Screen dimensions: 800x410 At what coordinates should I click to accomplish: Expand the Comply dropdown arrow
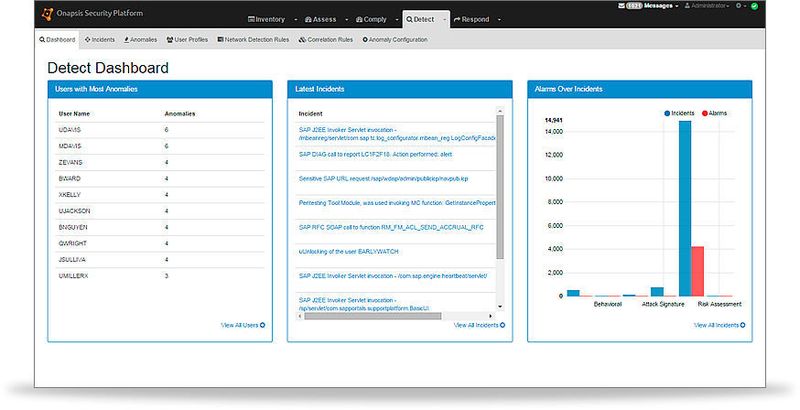[396, 20]
